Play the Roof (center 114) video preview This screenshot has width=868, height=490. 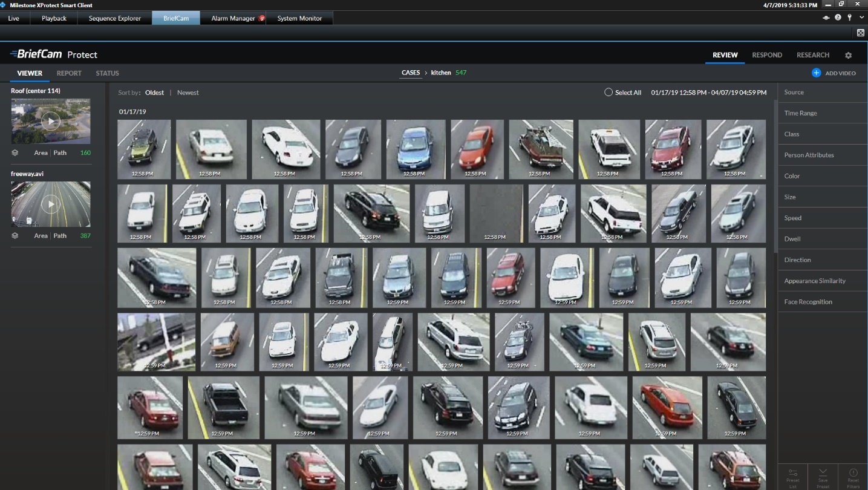pos(51,121)
